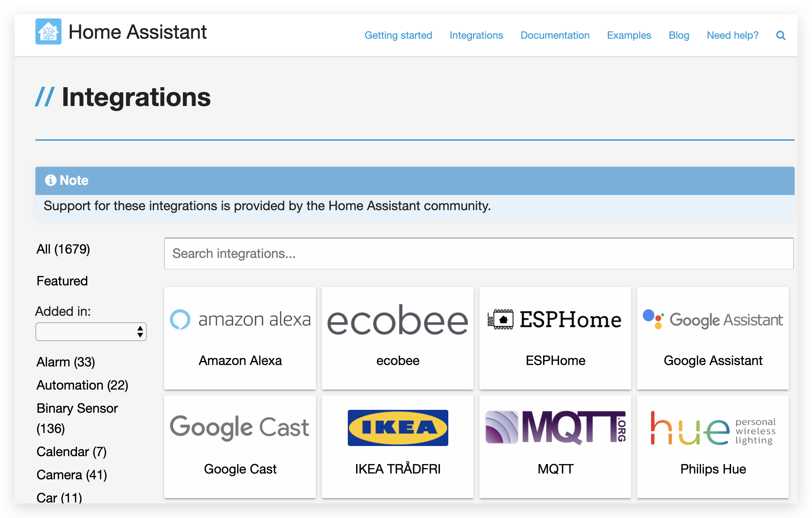Open the ecobee integration
The image size is (812, 518).
point(397,338)
